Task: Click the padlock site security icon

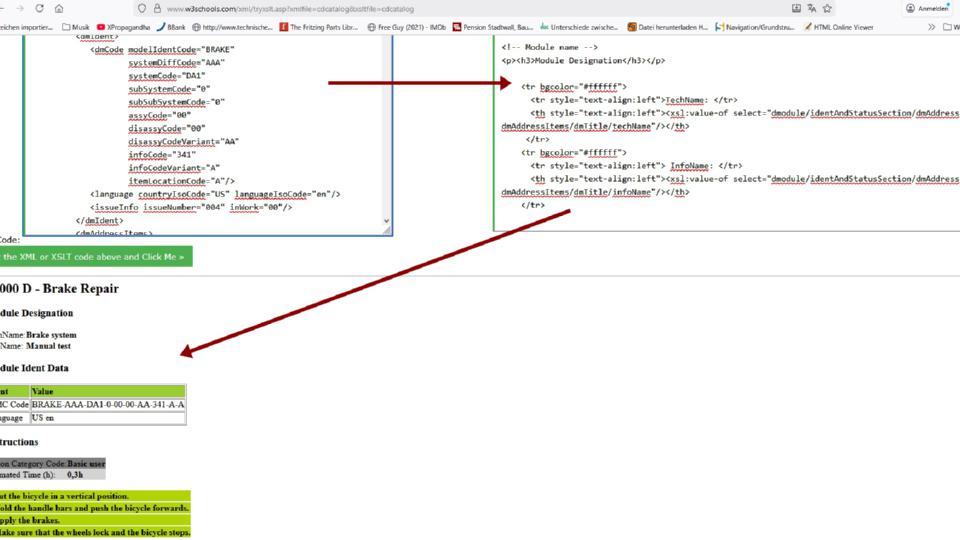Action: [x=158, y=8]
